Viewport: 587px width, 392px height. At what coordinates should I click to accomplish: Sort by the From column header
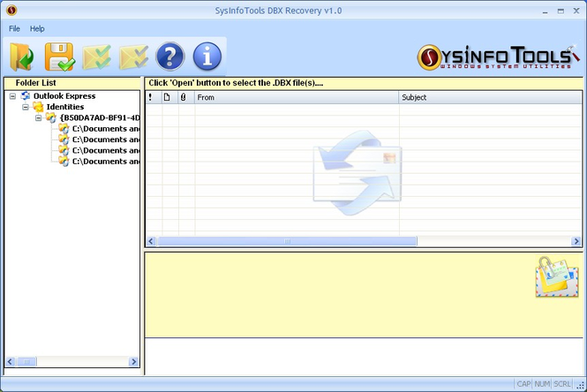297,97
